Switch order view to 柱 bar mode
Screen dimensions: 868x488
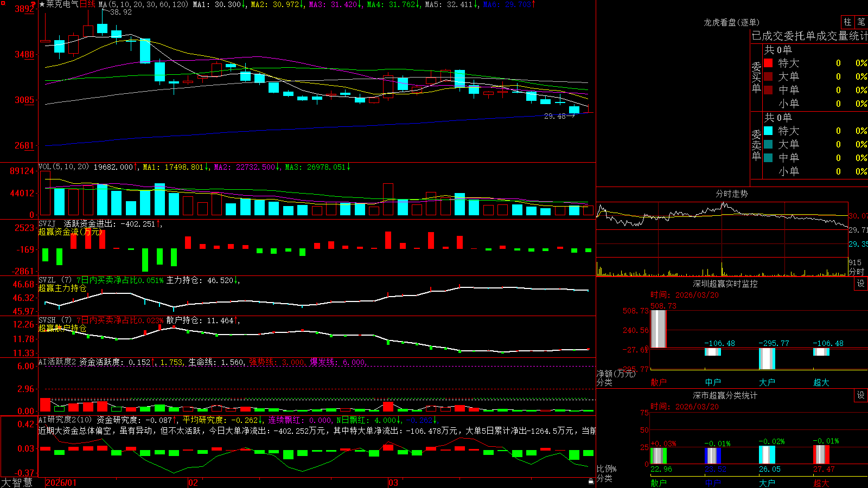point(847,22)
